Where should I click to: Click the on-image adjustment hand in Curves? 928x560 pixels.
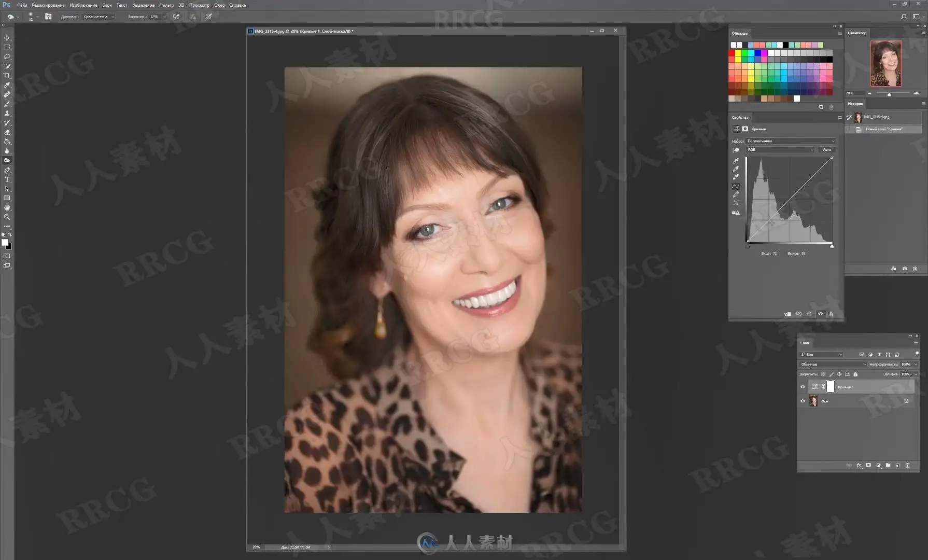736,150
